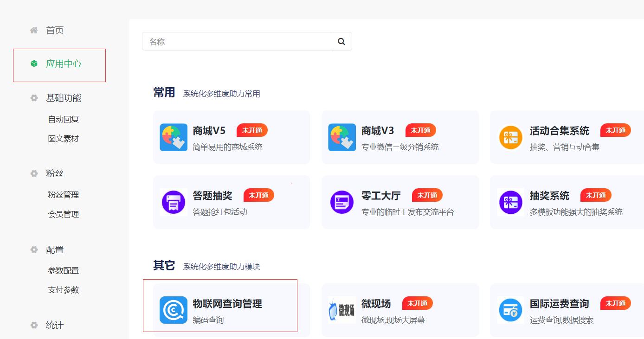
Task: Go to 粉丝管理
Action: point(64,195)
